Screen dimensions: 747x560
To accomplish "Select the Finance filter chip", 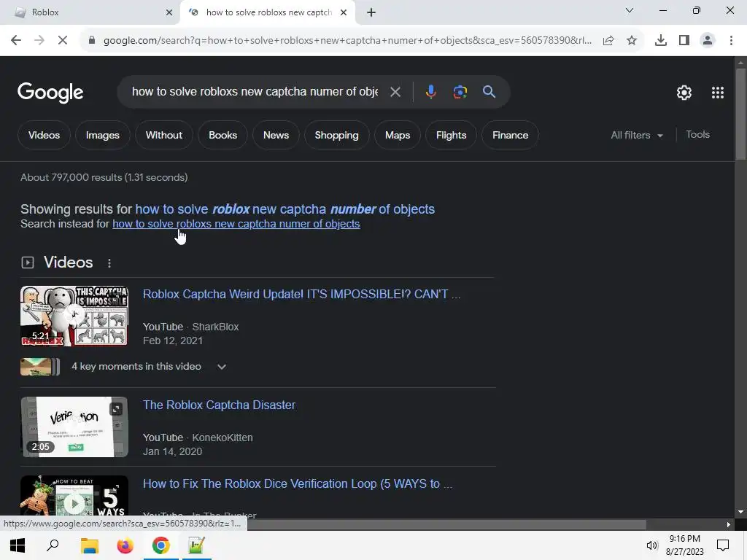I will coord(510,135).
